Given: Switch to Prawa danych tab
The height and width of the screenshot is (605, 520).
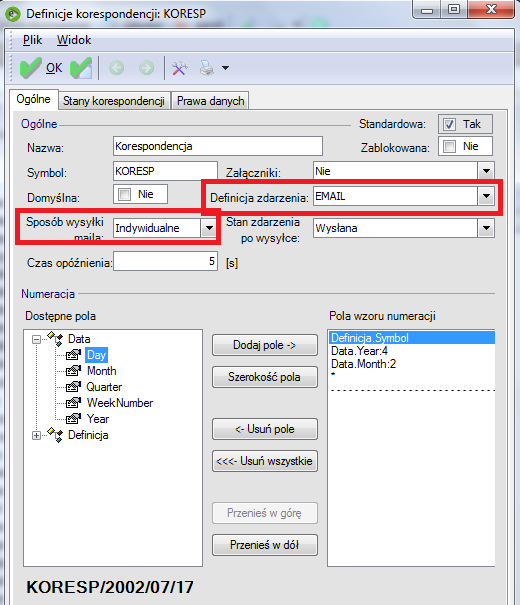Looking at the screenshot, I should (211, 101).
